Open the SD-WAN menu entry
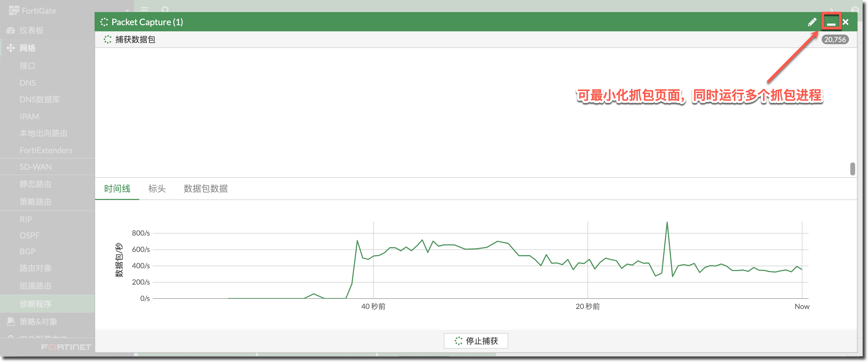868x362 pixels. point(35,167)
